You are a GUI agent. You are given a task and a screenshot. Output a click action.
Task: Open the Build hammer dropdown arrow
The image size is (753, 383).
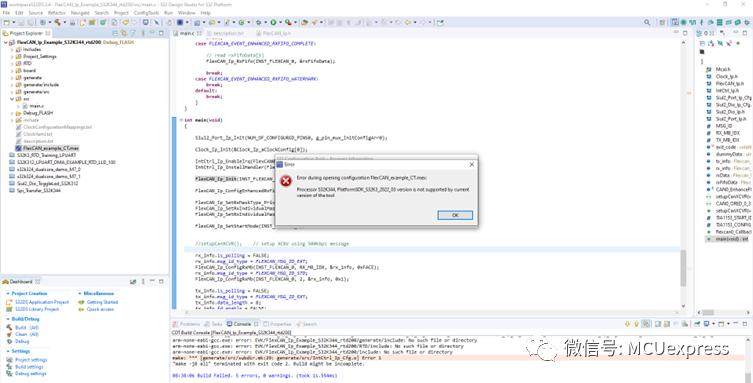64,22
